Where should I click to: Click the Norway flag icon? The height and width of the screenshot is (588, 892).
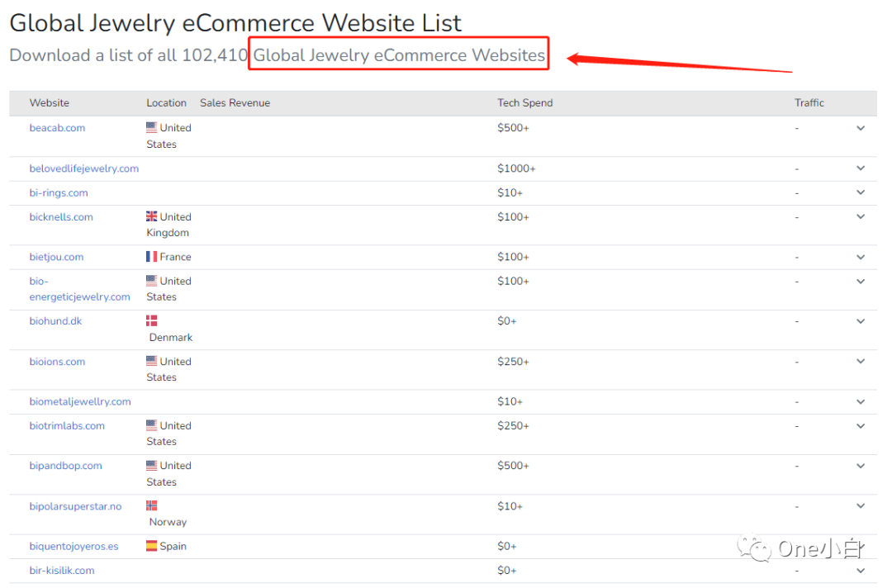(152, 505)
